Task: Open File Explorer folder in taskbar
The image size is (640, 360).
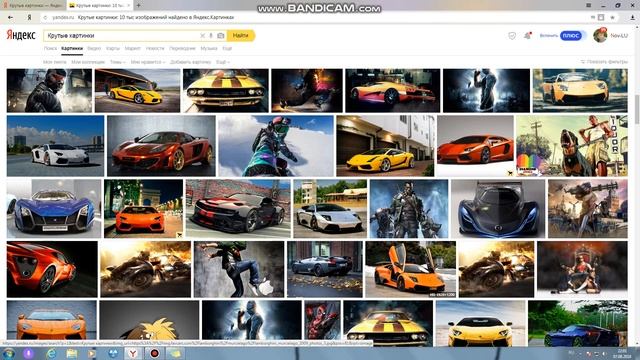Action: (x=71, y=353)
